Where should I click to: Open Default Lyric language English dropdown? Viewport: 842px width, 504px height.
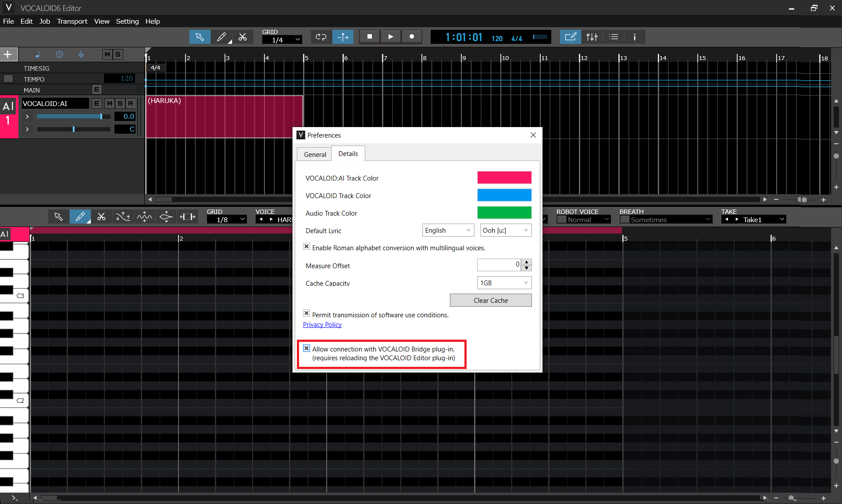448,231
